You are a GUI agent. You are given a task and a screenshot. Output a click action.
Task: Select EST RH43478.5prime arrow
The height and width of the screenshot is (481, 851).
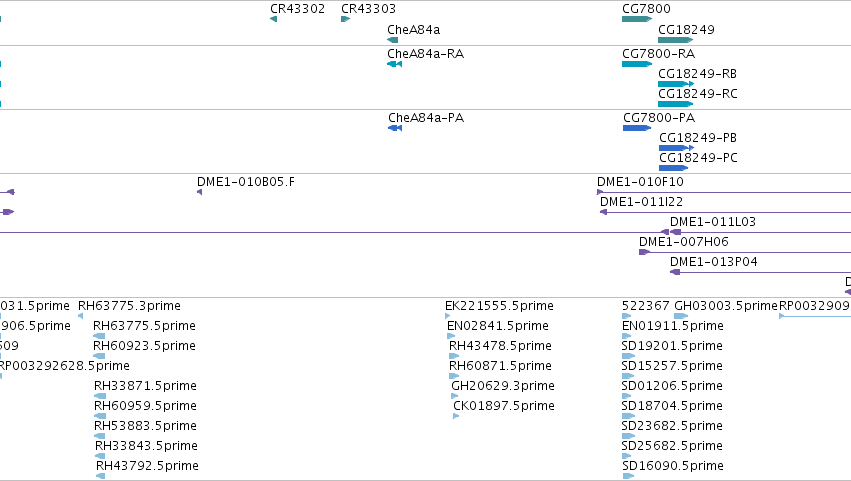[x=454, y=356]
